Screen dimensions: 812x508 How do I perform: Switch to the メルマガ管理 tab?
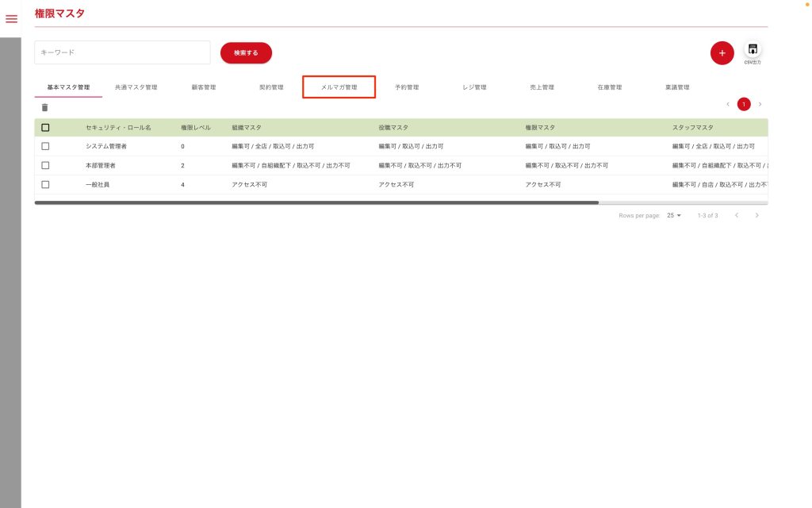pyautogui.click(x=339, y=87)
